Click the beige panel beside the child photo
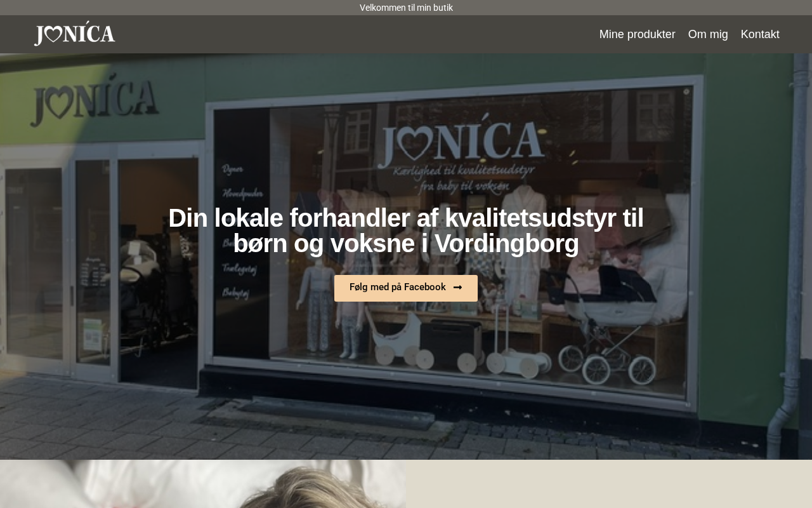The width and height of the screenshot is (812, 508). (609, 484)
